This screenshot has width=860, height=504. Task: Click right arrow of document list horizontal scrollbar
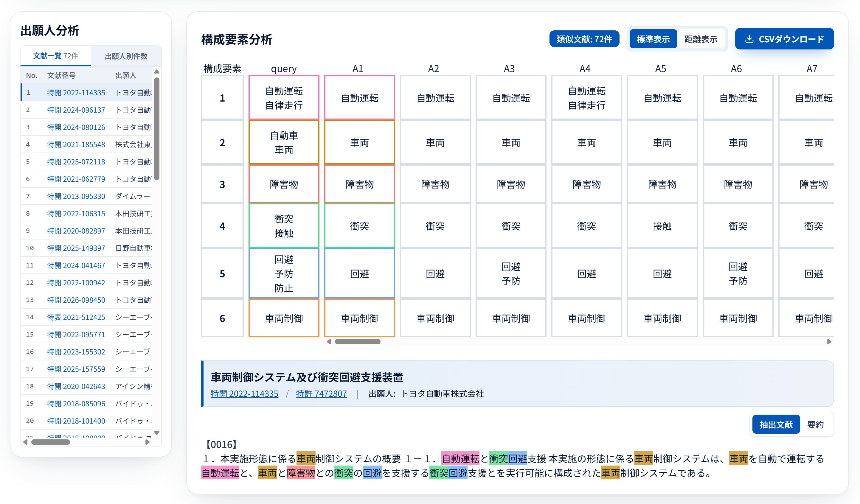click(148, 442)
